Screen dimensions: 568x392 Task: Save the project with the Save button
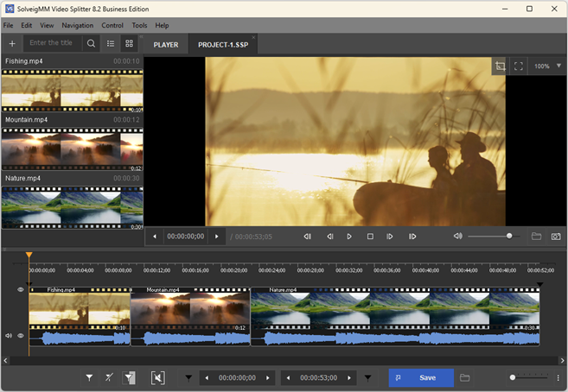[421, 378]
